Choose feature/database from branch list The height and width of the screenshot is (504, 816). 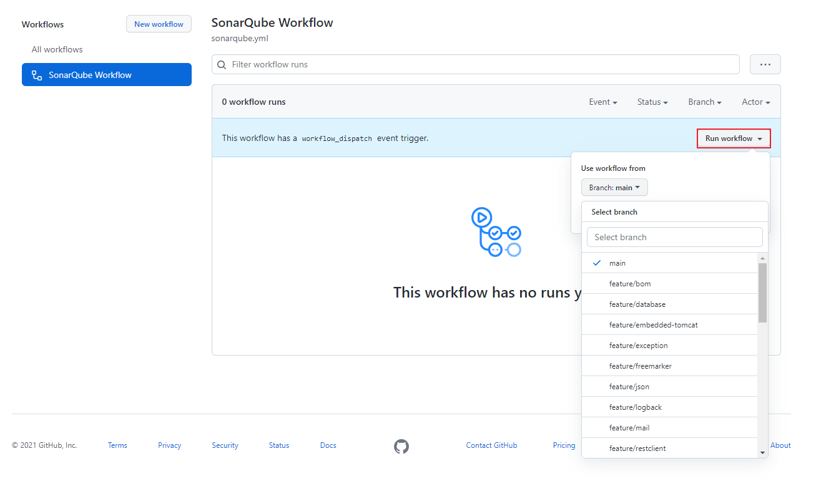pos(637,304)
